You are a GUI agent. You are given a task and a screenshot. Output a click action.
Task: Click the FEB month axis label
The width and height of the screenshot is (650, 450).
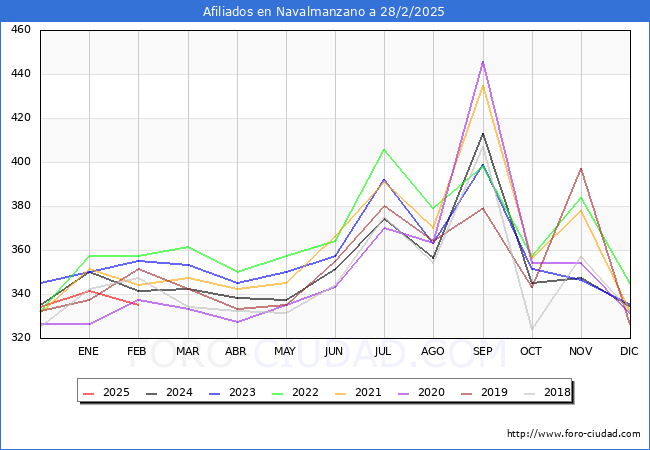pos(137,351)
